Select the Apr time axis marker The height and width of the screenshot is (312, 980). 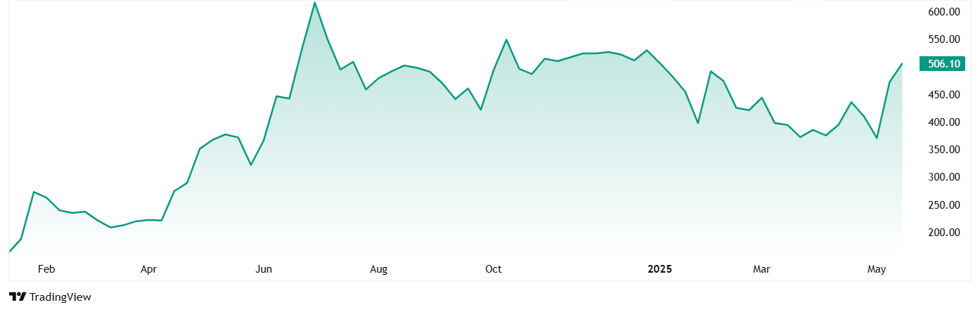148,269
